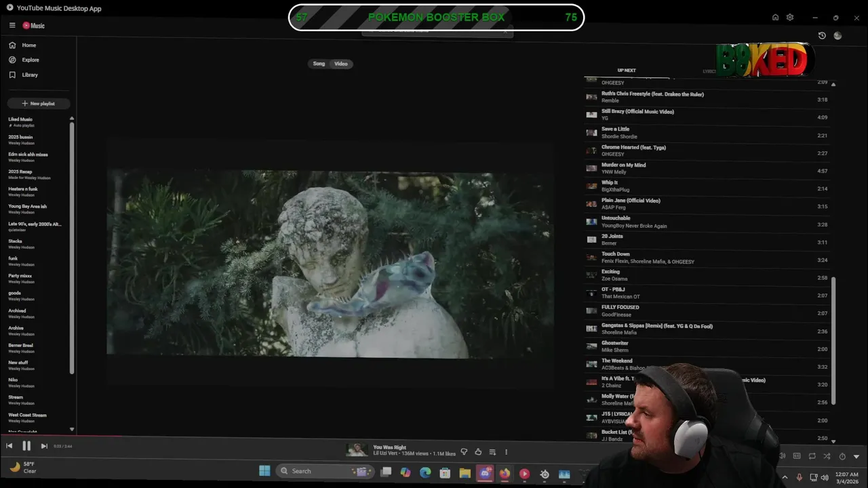Viewport: 868px width, 488px height.
Task: Open the account avatar menu
Action: [837, 36]
